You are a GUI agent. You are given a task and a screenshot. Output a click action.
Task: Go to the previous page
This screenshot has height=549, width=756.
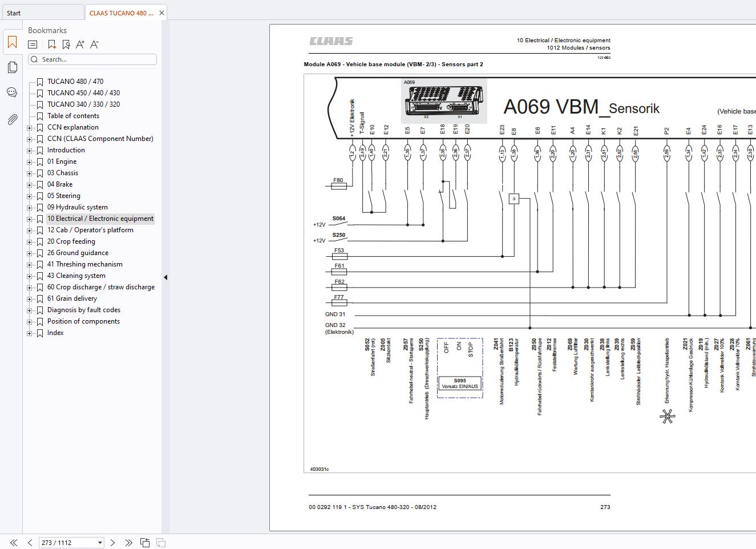pos(30,543)
